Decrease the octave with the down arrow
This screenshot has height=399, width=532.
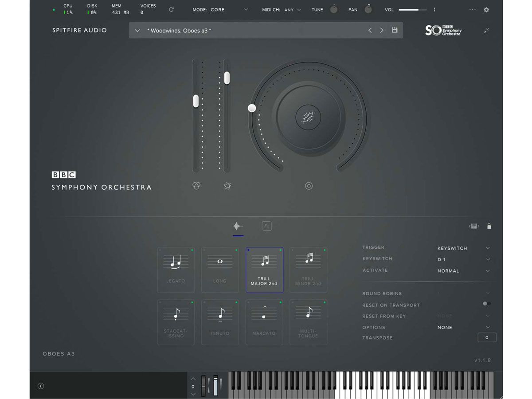(x=193, y=394)
